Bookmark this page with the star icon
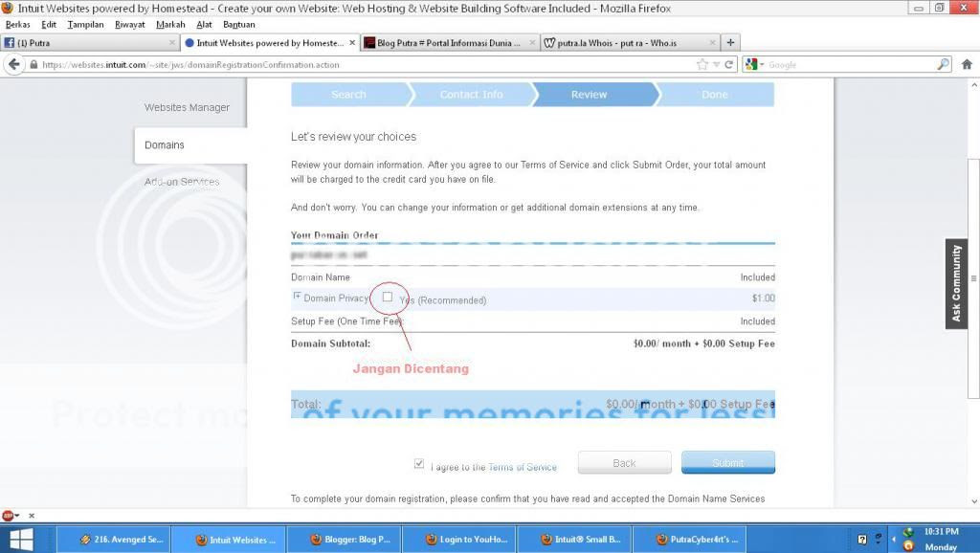980x553 pixels. tap(702, 64)
